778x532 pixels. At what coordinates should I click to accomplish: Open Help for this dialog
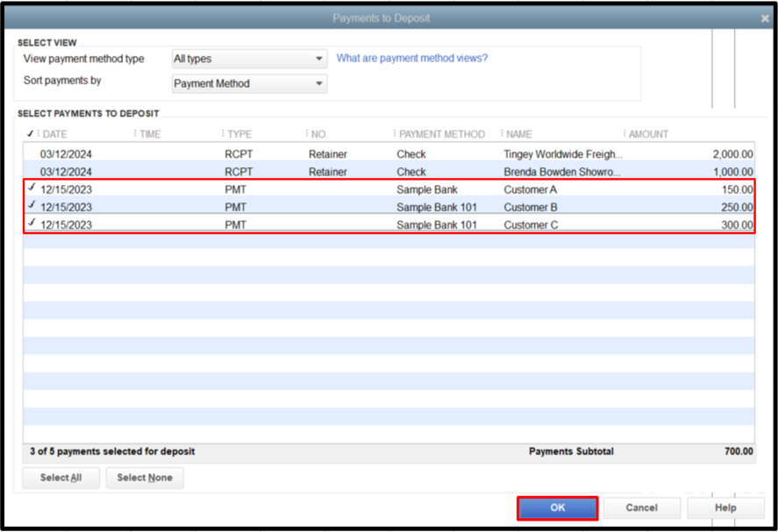point(725,507)
